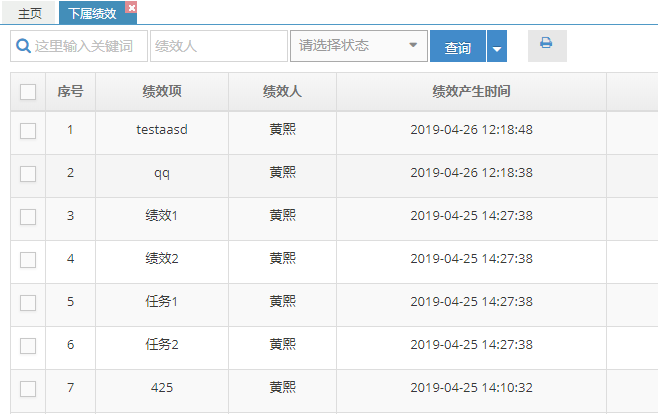Click the 查询 button
Viewport: 658px width, 414px height.
click(457, 46)
